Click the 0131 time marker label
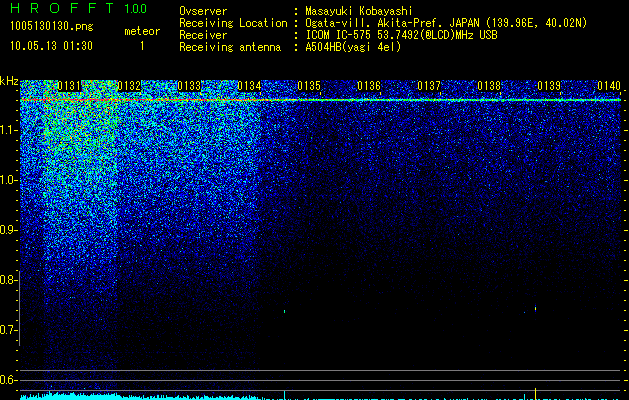Image resolution: width=629 pixels, height=400 pixels. (69, 86)
